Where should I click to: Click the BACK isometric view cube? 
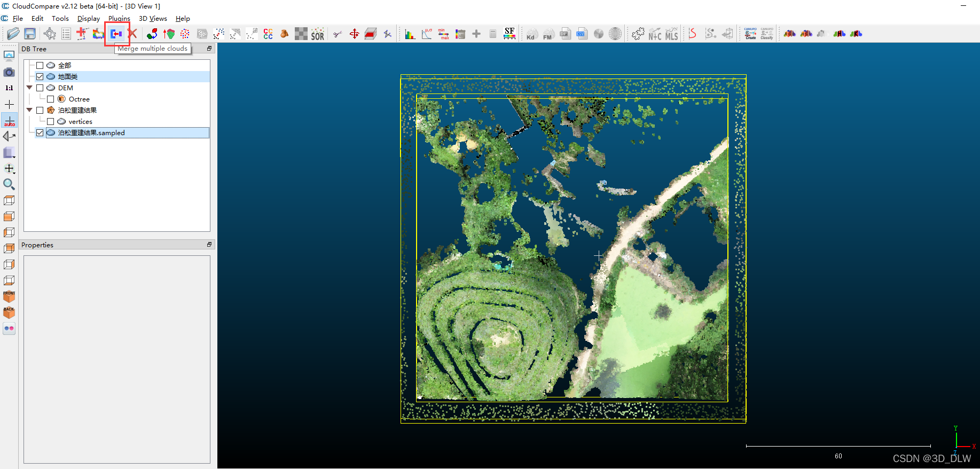tap(9, 312)
